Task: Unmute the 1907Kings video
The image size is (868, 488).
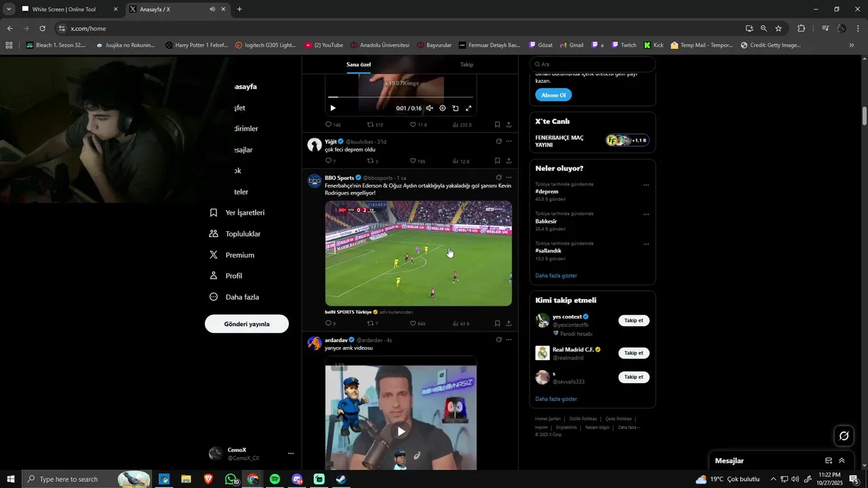Action: tap(429, 108)
